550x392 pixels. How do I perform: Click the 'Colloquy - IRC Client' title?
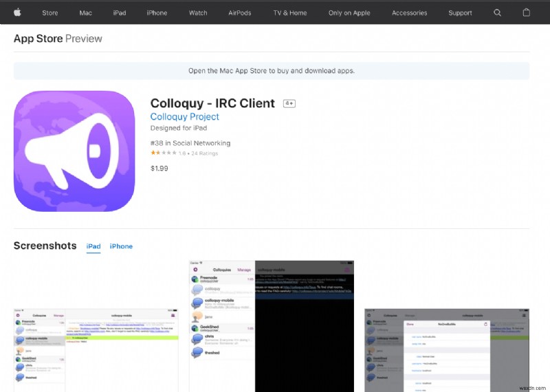click(212, 104)
